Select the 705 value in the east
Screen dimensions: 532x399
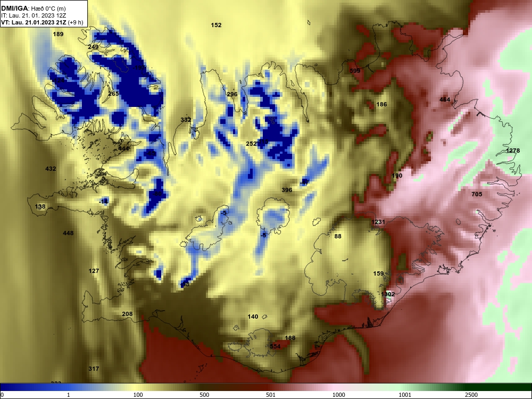coord(477,194)
